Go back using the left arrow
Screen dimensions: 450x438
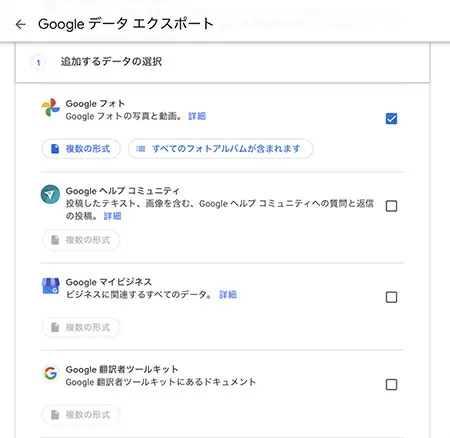pyautogui.click(x=21, y=24)
